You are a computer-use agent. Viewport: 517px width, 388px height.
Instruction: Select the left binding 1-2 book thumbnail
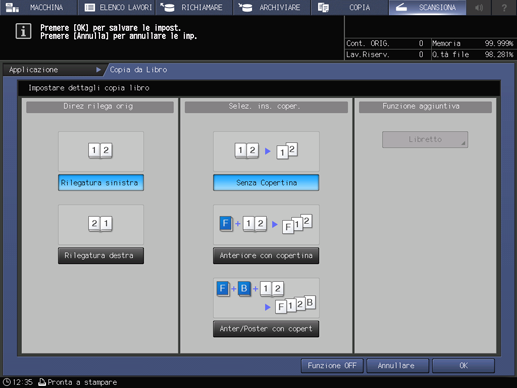101,151
